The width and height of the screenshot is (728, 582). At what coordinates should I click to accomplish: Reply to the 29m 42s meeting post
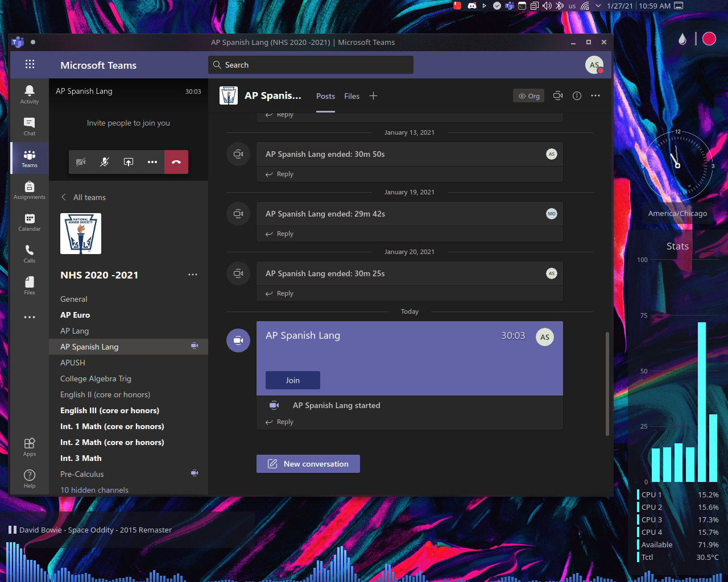[x=279, y=234]
